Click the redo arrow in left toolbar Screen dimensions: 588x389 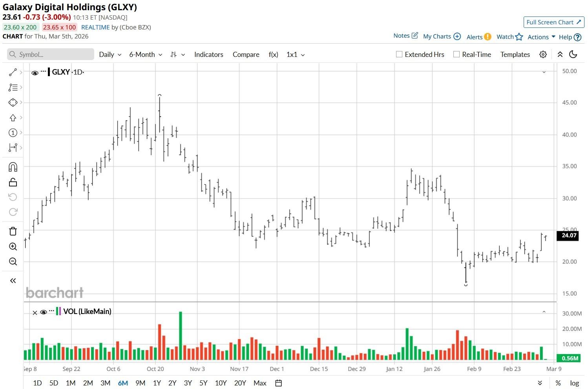(13, 212)
